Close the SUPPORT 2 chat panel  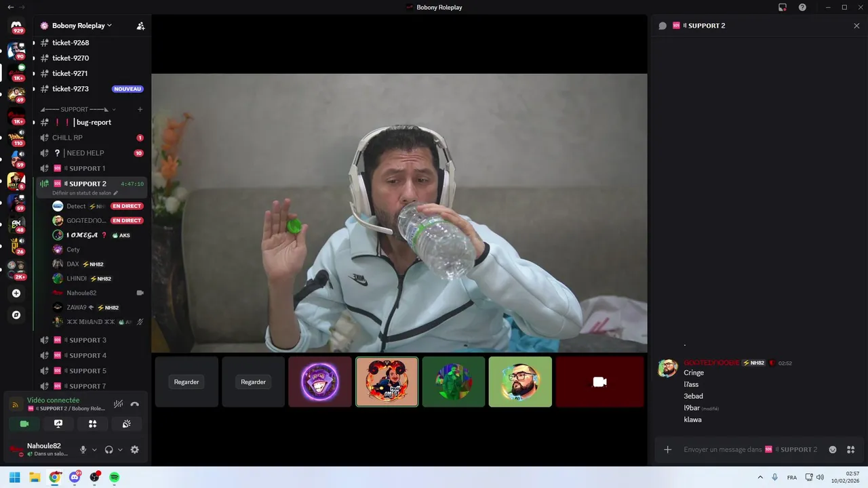(x=856, y=26)
